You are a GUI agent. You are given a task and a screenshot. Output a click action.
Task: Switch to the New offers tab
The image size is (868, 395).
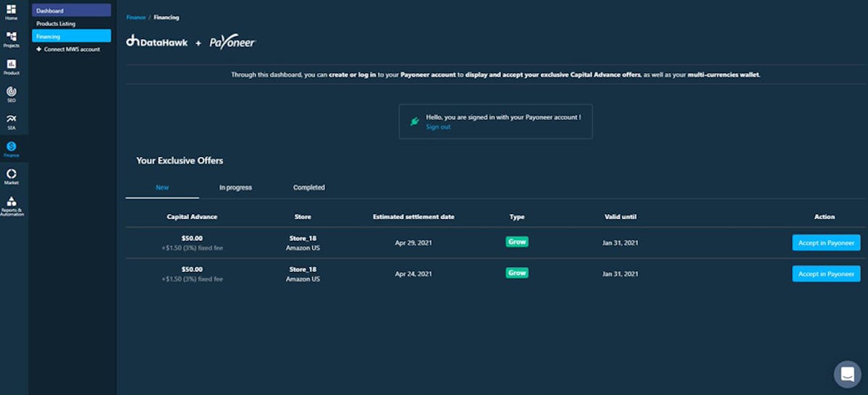click(x=162, y=187)
